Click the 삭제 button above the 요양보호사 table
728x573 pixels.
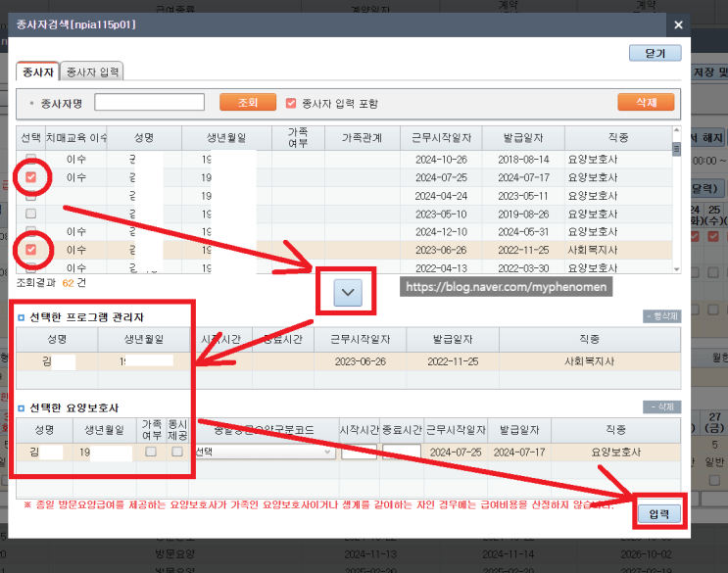tap(661, 406)
